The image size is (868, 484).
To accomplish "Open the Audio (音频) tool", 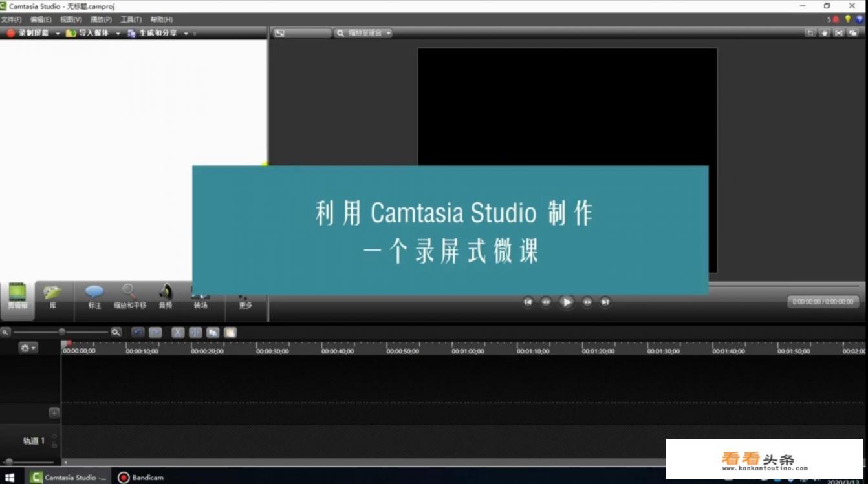I will tap(166, 297).
